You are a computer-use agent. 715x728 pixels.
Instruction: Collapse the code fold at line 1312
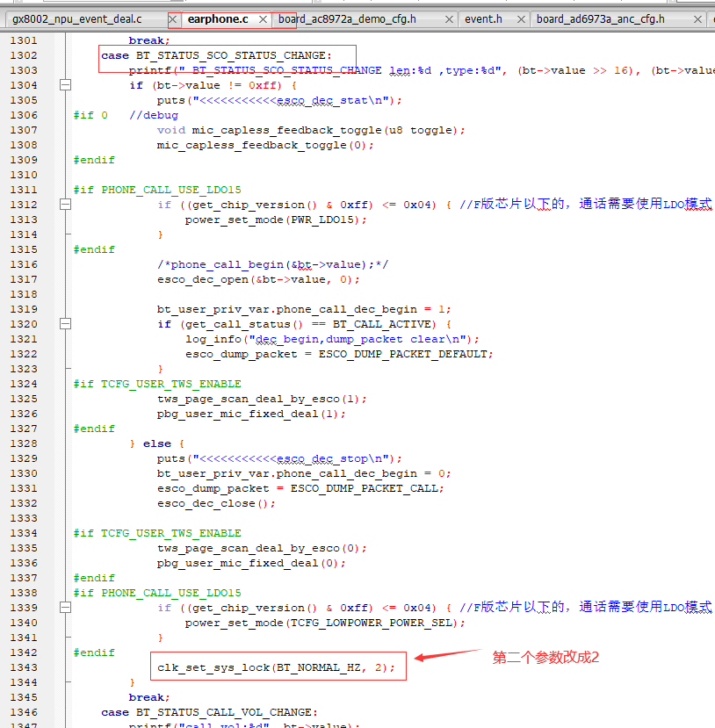[x=66, y=205]
